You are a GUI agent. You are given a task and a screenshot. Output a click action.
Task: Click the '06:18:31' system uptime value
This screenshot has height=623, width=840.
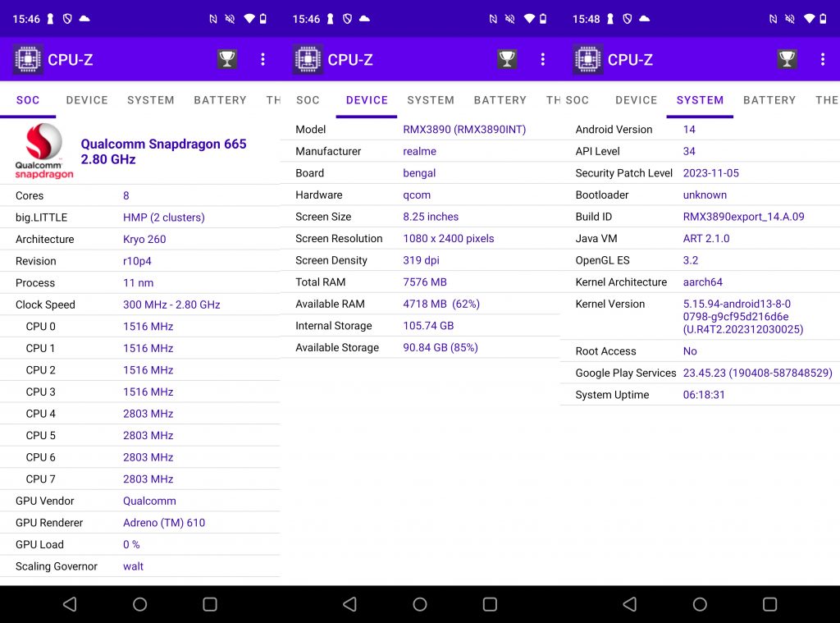pos(704,395)
